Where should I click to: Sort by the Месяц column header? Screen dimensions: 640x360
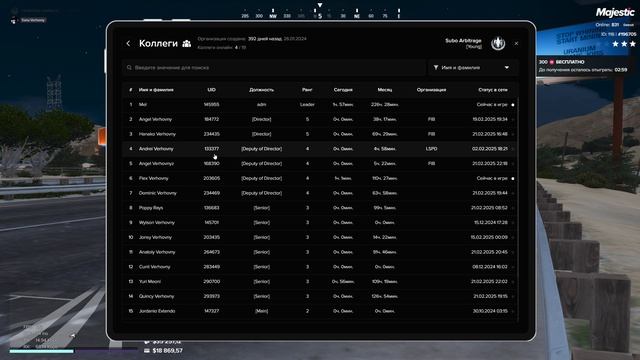pyautogui.click(x=384, y=90)
